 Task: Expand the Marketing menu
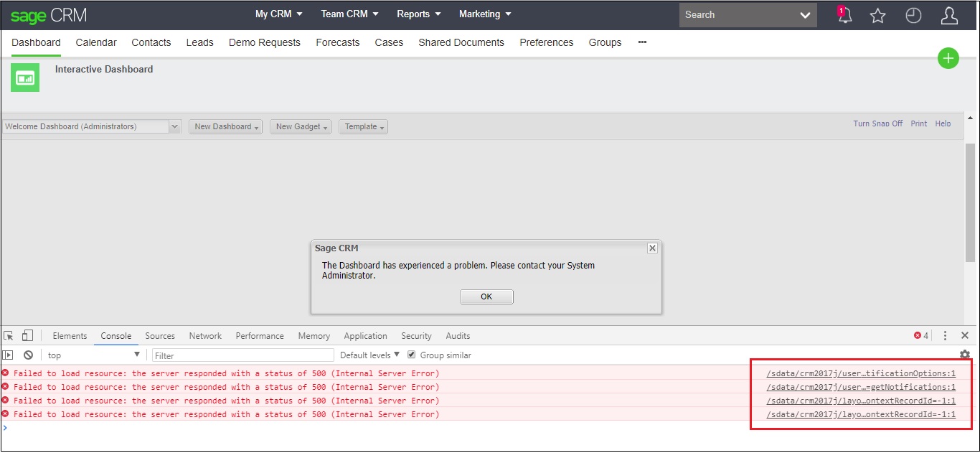(486, 14)
